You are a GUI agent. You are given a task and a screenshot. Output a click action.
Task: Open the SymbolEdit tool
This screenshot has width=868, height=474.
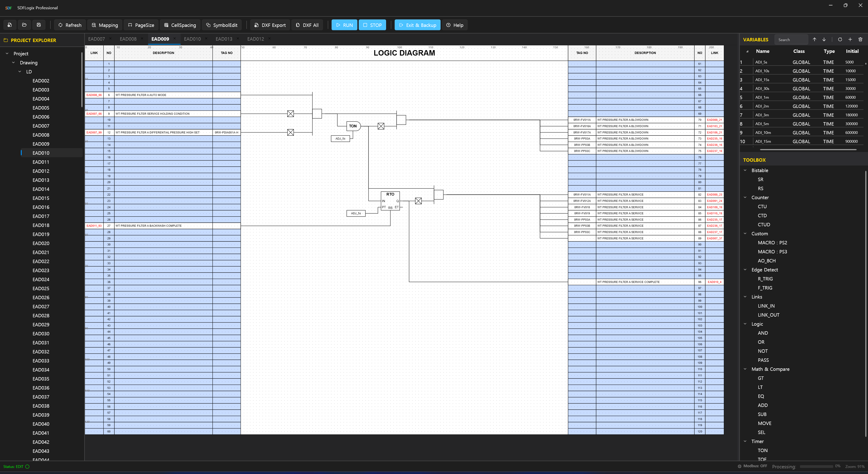(222, 25)
